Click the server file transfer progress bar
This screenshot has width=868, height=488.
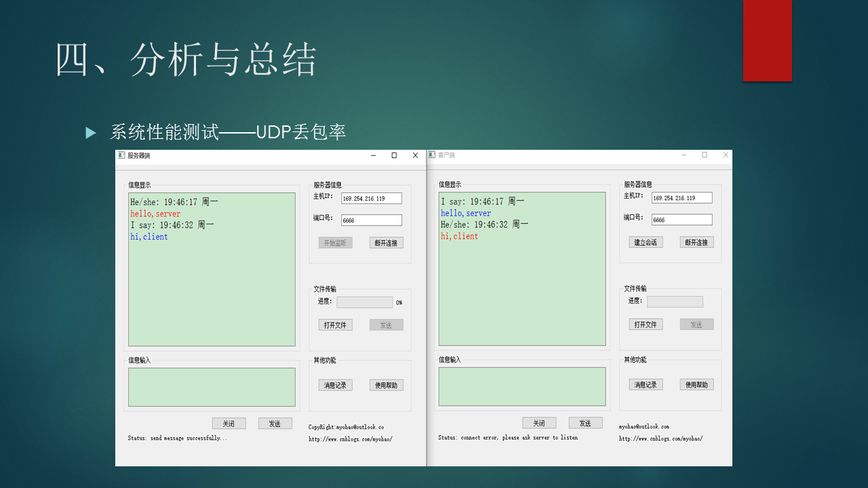pyautogui.click(x=365, y=302)
